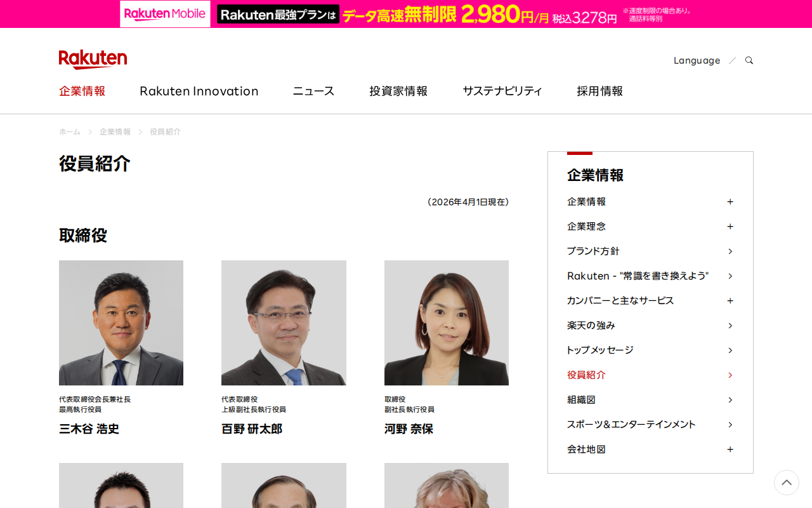Open the 楽天の強み sidebar link
Image resolution: width=812 pixels, height=508 pixels.
591,326
